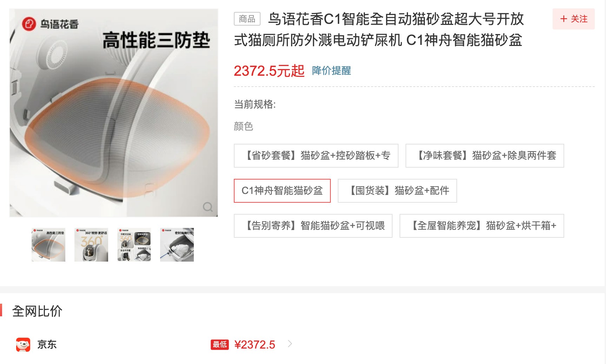Viewport: 606px width, 364px height.
Task: Click the plus icon in the 关注 button
Action: pos(564,19)
